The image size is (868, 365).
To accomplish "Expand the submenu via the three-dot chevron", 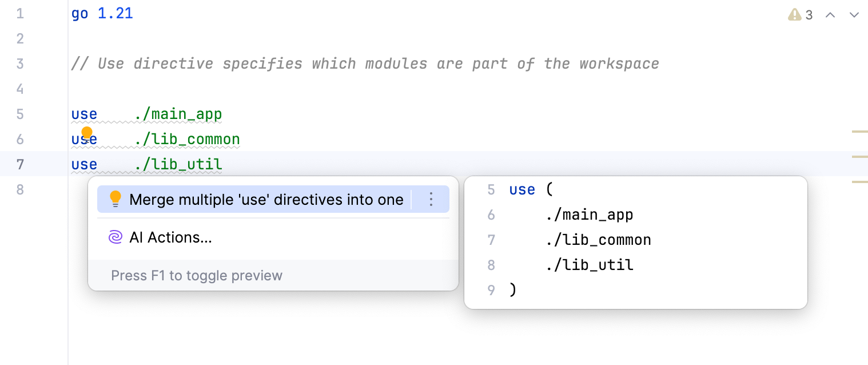I will tap(432, 199).
